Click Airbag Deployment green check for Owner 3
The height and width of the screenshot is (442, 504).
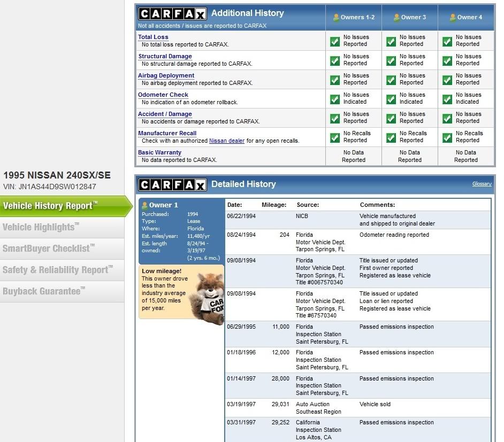click(391, 80)
